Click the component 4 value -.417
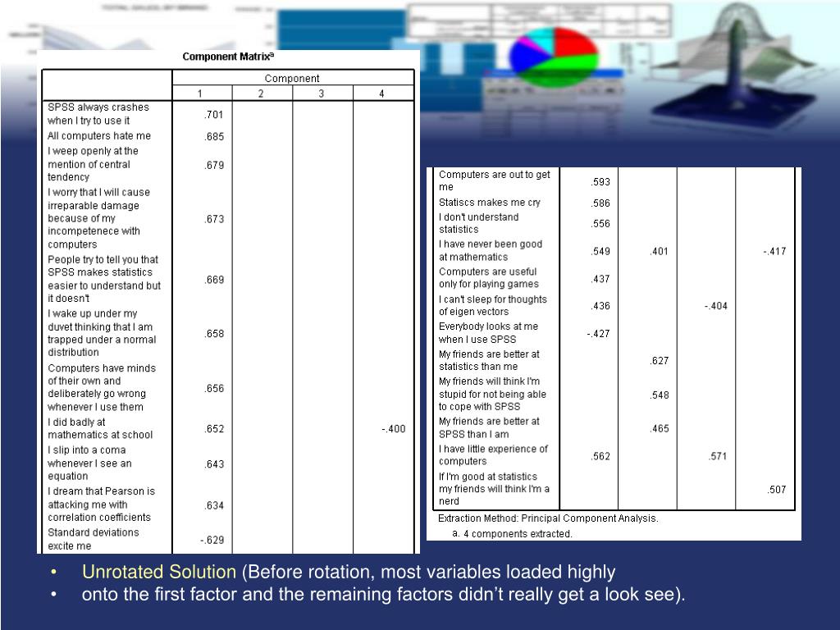The height and width of the screenshot is (630, 840). (774, 251)
